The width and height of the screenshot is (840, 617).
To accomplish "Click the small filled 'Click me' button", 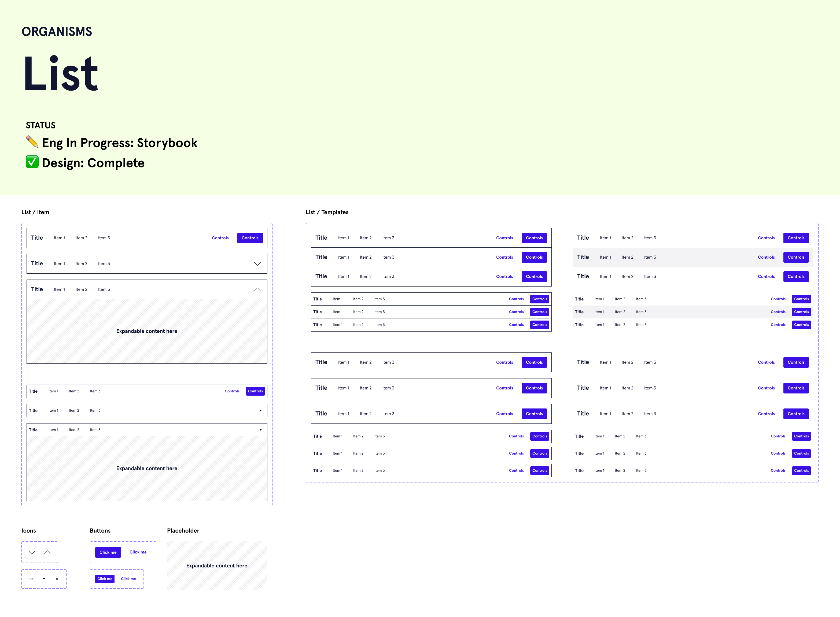I will pyautogui.click(x=105, y=579).
